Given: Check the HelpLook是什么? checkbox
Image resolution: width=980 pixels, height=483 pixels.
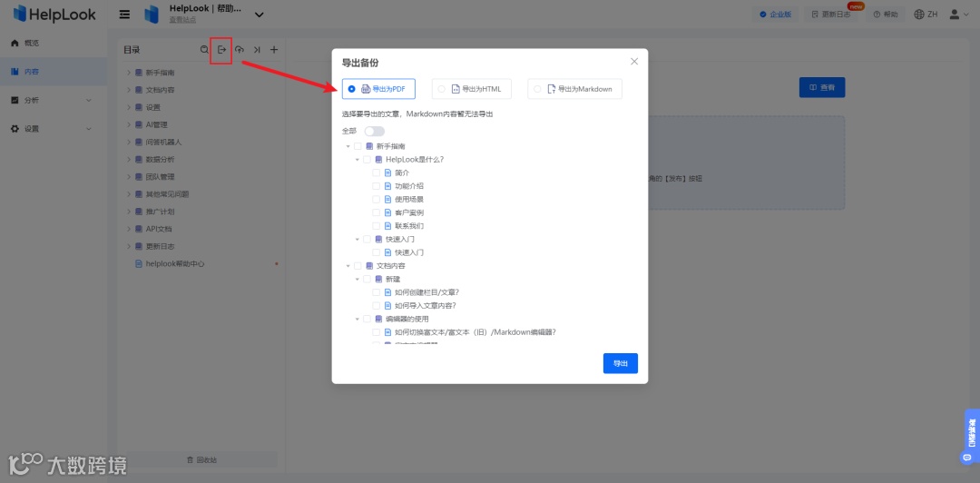Looking at the screenshot, I should coord(367,160).
